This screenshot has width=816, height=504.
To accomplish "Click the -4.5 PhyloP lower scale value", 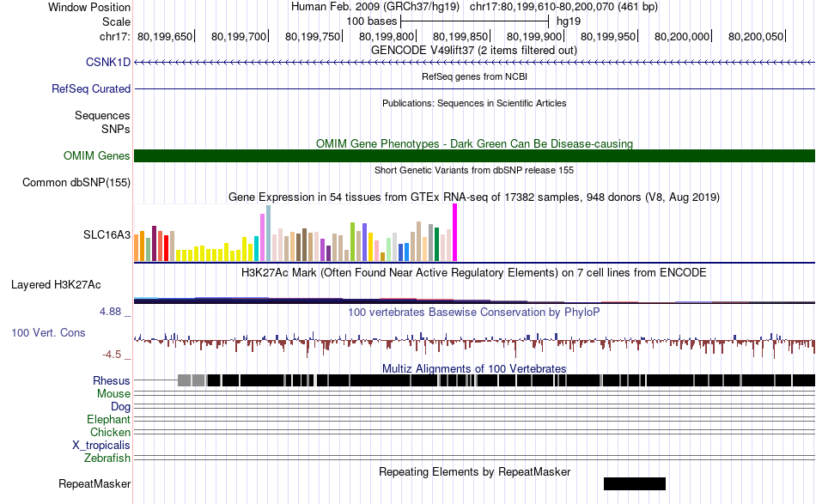I will click(112, 355).
